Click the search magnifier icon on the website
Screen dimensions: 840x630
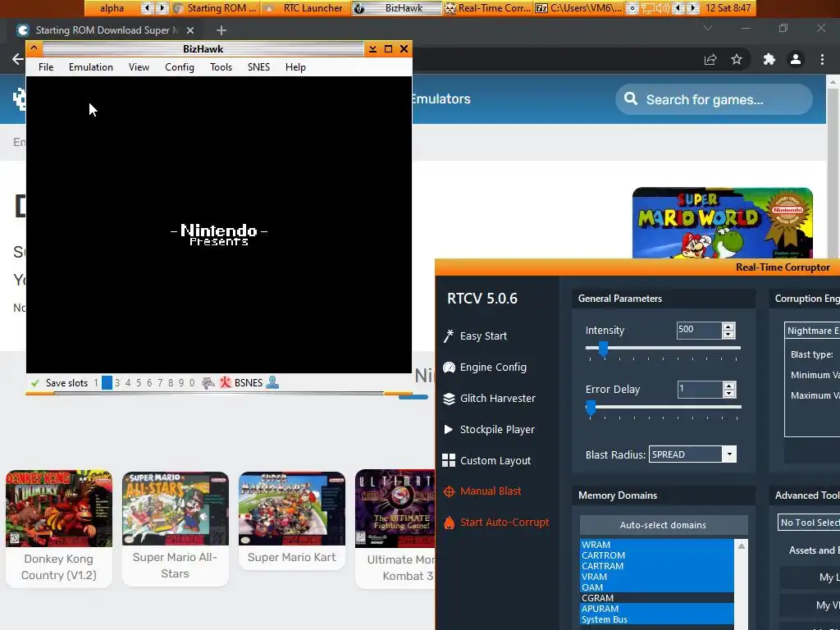(x=631, y=99)
